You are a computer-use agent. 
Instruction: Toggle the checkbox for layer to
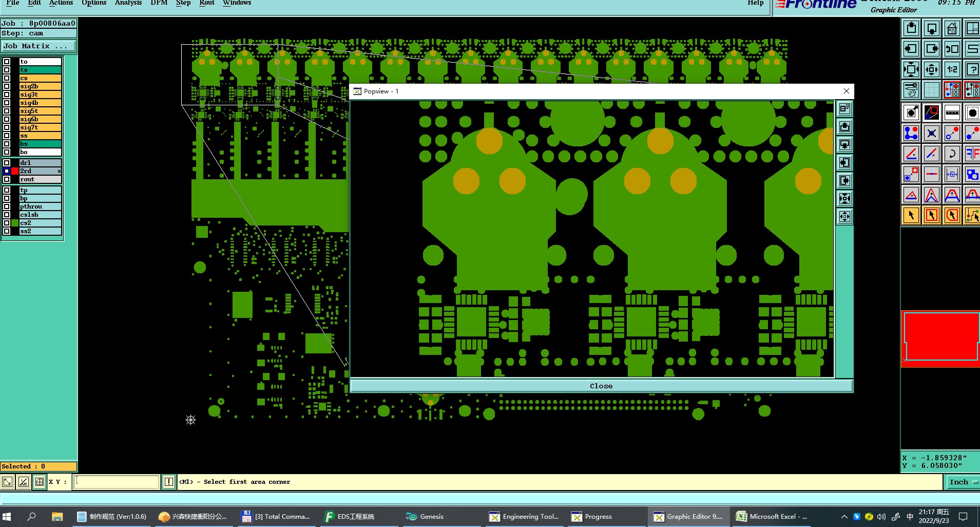coord(7,62)
